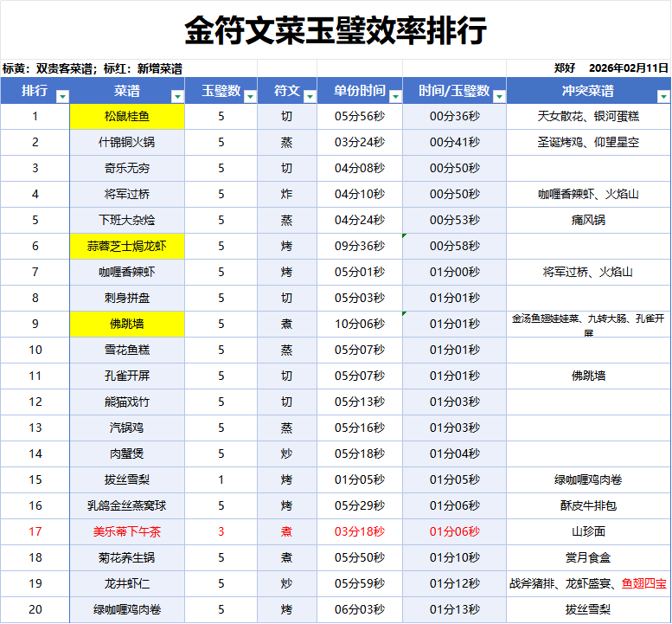This screenshot has height=624, width=672.
Task: Select the 龙井虾仁 recipe cell
Action: pyautogui.click(x=127, y=583)
